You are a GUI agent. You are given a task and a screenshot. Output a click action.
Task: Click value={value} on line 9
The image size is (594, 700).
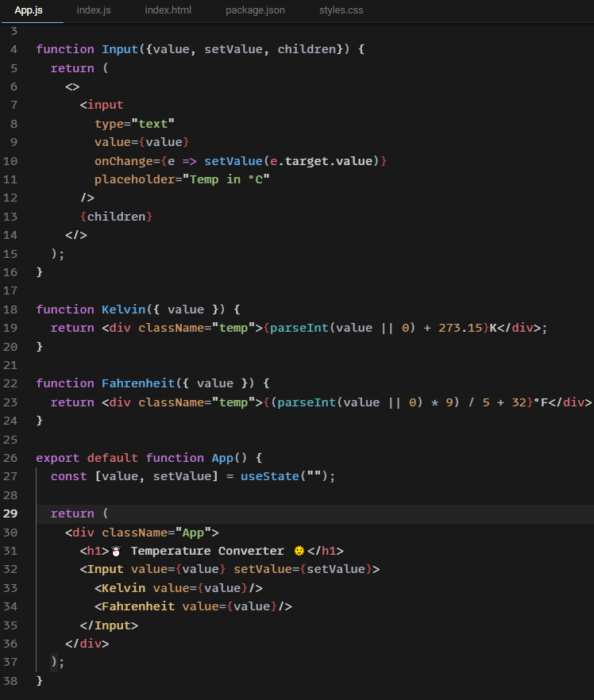click(141, 142)
